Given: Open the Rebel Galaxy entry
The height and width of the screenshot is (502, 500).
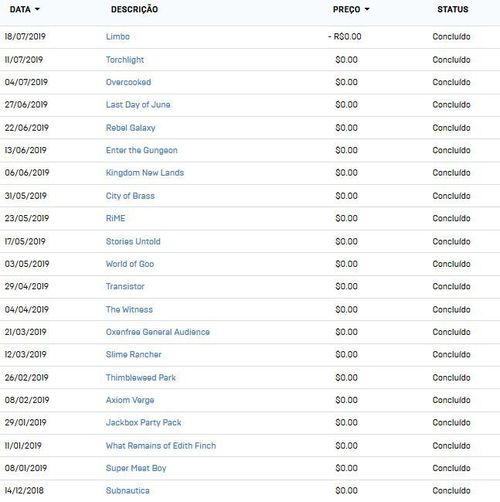Looking at the screenshot, I should click(131, 128).
